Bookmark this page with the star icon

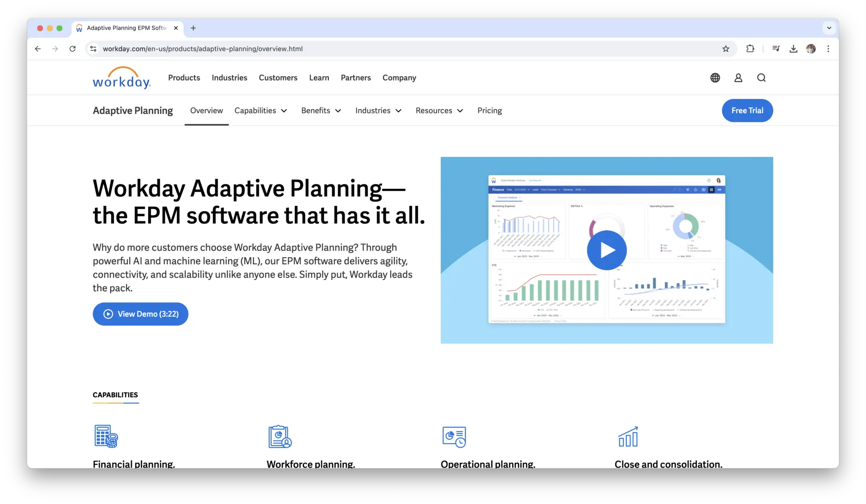[x=725, y=49]
